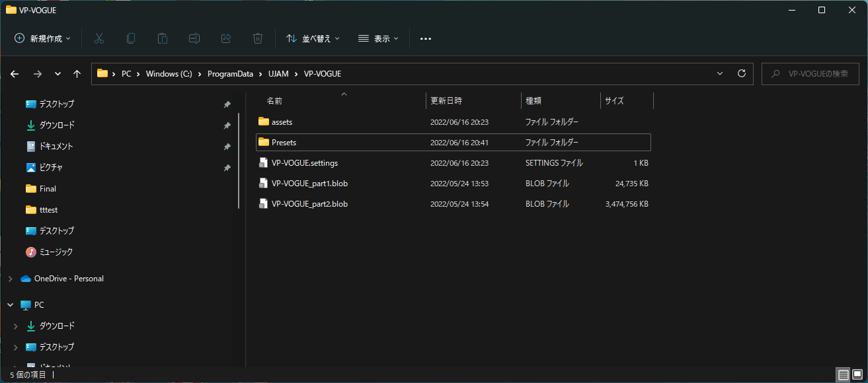Click the Cut scissors icon
The height and width of the screenshot is (383, 868).
[x=99, y=38]
